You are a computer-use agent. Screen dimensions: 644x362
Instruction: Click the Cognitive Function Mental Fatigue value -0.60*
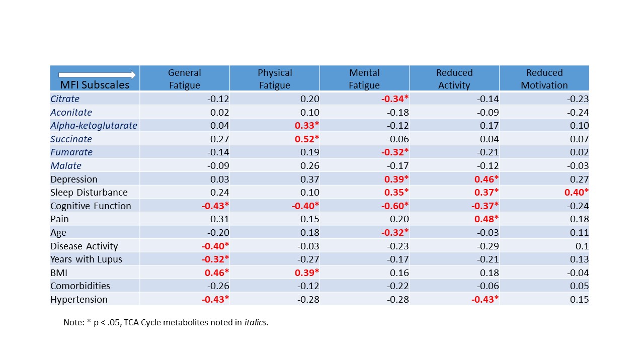coord(395,206)
